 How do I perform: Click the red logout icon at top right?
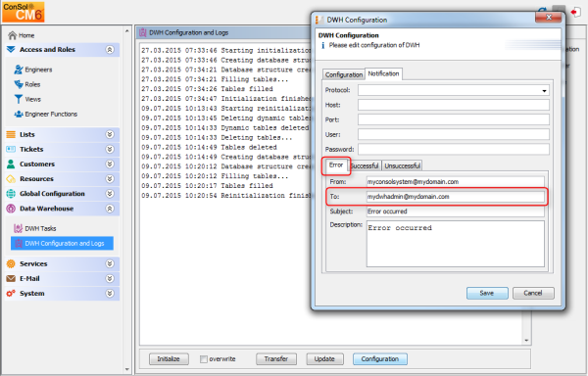click(575, 12)
